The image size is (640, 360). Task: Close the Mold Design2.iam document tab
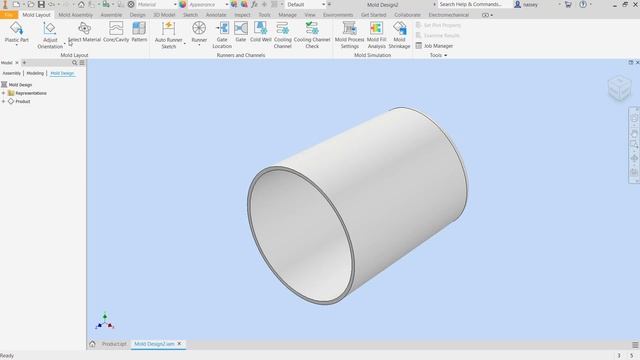click(179, 344)
